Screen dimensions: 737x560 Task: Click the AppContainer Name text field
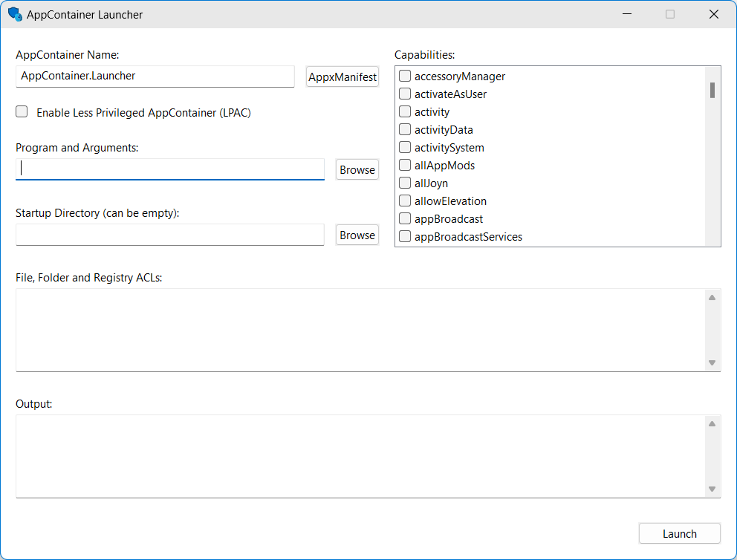point(155,76)
